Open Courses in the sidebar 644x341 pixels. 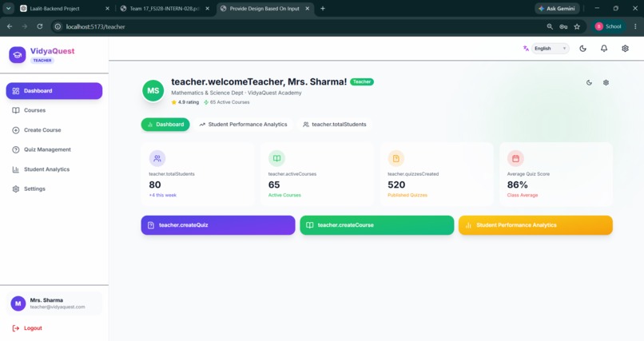click(54, 110)
